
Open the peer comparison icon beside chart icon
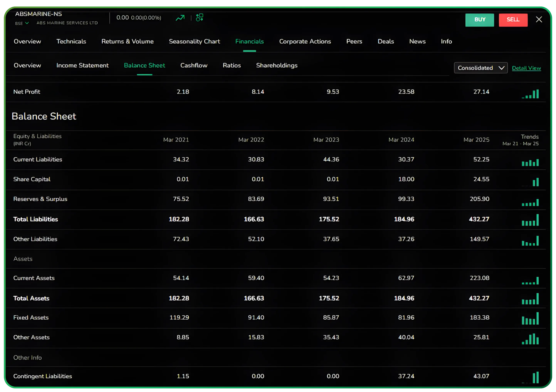click(200, 18)
